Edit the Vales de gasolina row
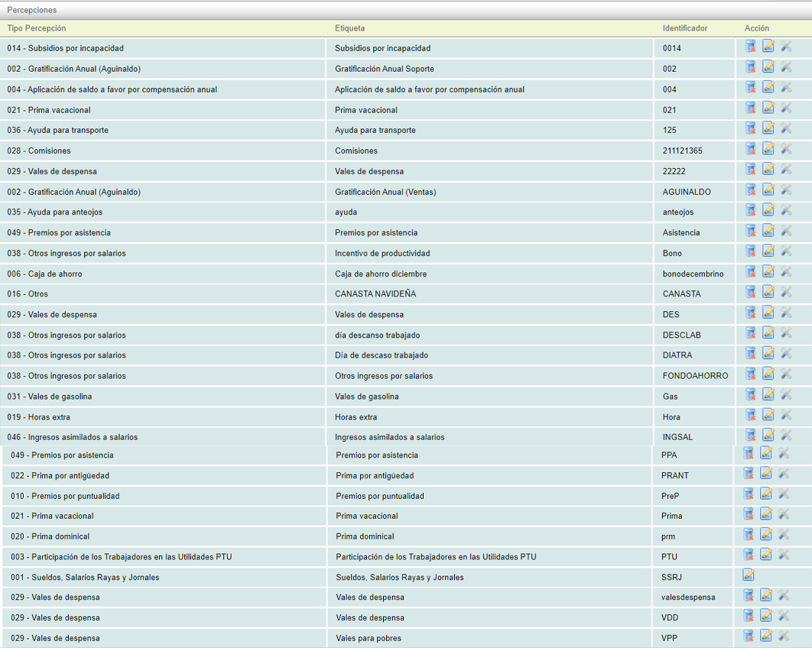The width and height of the screenshot is (812, 648). coord(768,395)
